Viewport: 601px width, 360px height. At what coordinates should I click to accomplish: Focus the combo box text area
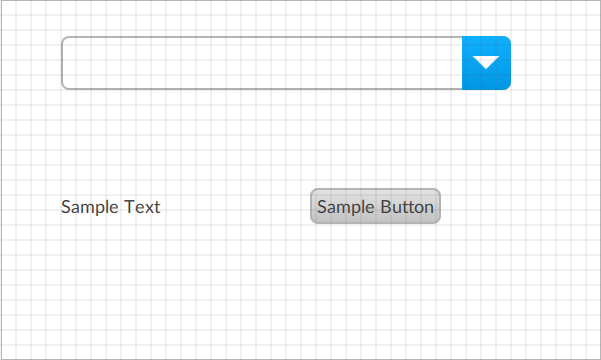262,63
